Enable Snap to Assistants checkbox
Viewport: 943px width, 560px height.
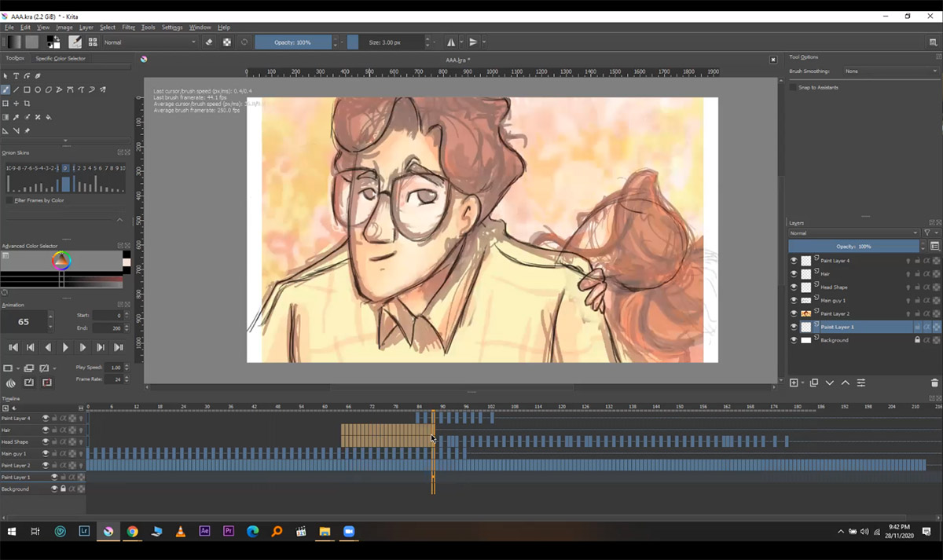coord(794,87)
